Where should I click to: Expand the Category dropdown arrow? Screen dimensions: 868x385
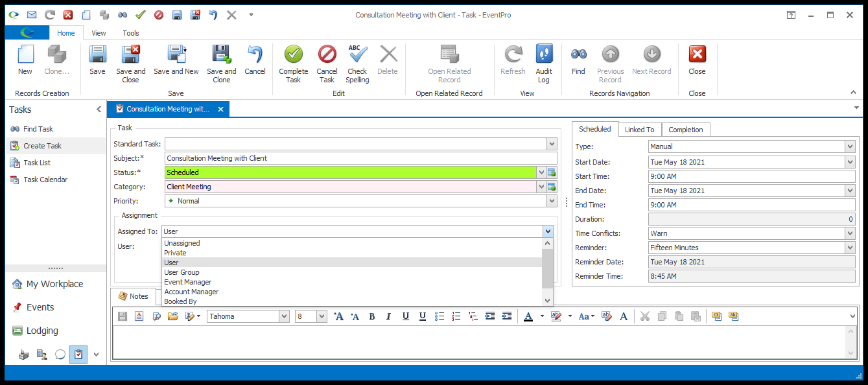[541, 187]
